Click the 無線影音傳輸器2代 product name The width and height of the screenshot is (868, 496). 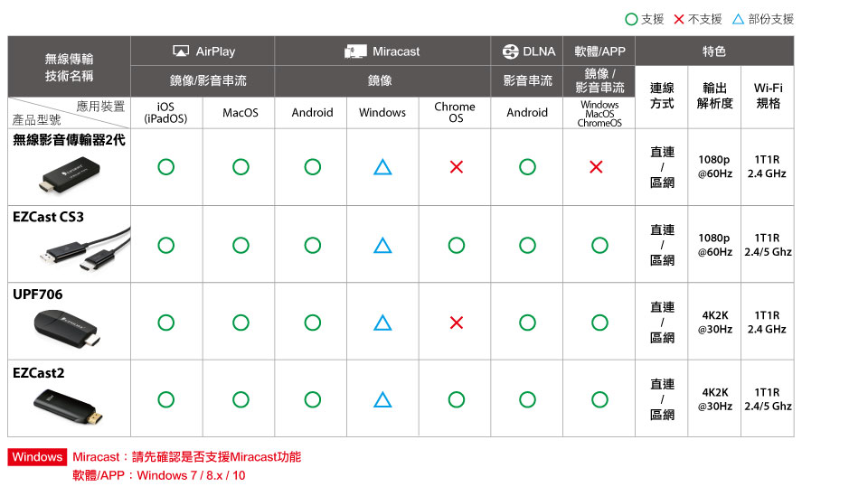point(70,140)
